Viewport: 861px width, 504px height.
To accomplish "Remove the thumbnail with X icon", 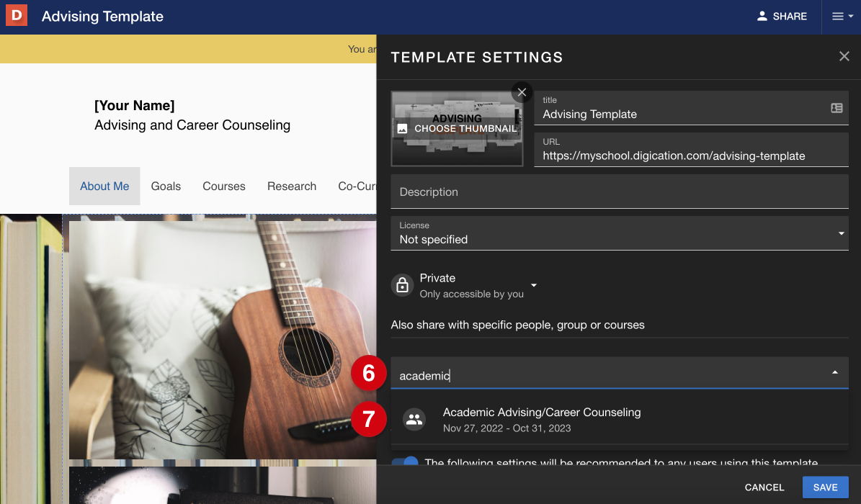I will [522, 92].
